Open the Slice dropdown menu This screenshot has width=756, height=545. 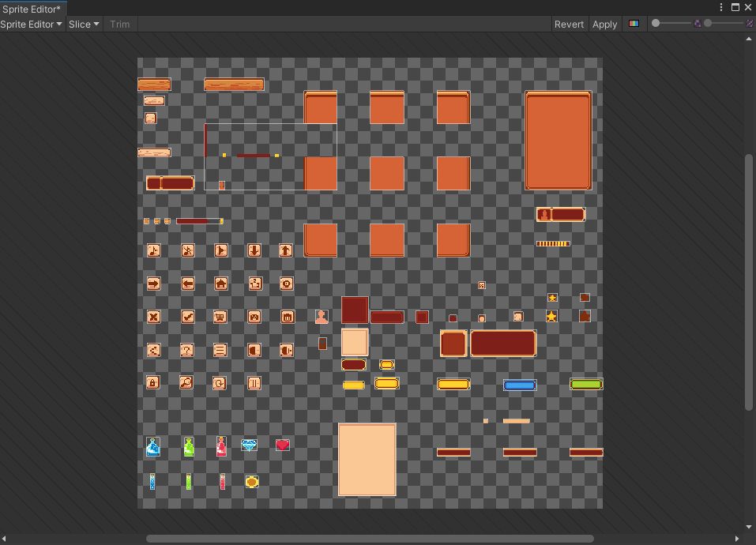click(84, 24)
